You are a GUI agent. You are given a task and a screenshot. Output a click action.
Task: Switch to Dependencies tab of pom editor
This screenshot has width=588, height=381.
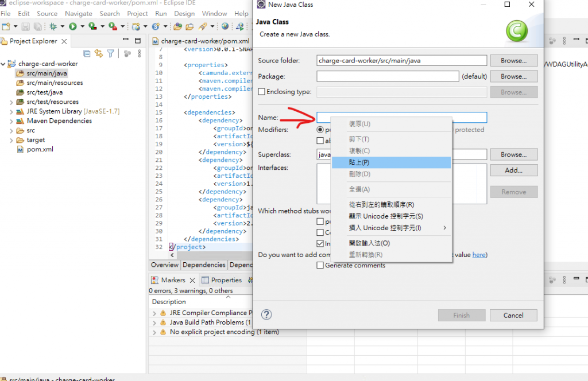click(204, 265)
